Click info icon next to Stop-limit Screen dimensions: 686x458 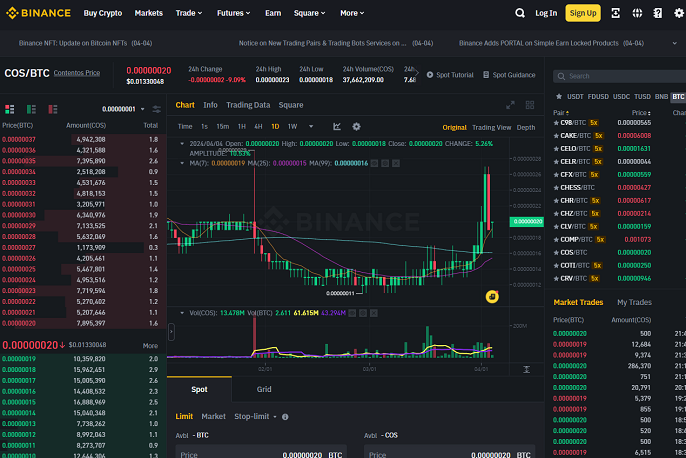(285, 417)
